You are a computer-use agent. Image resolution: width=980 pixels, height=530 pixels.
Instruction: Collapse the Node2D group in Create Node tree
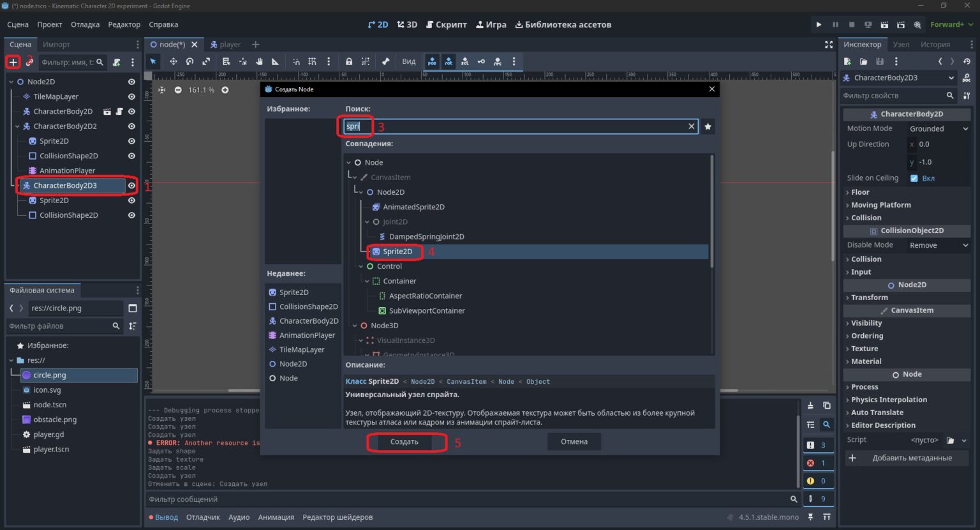click(361, 192)
